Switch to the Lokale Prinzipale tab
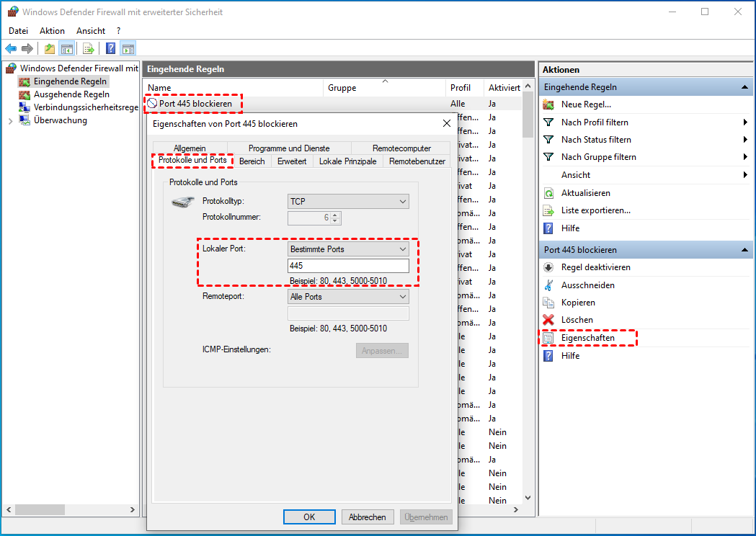 (347, 161)
